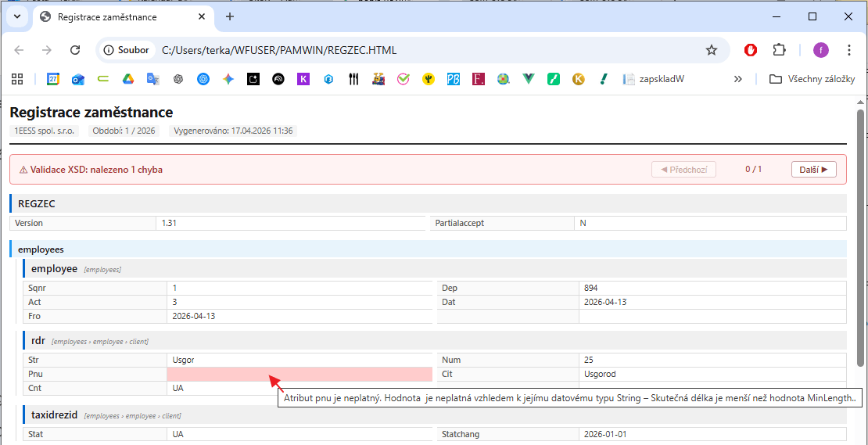This screenshot has width=868, height=445.
Task: Open the Outlook bookmark icon
Action: 78,79
